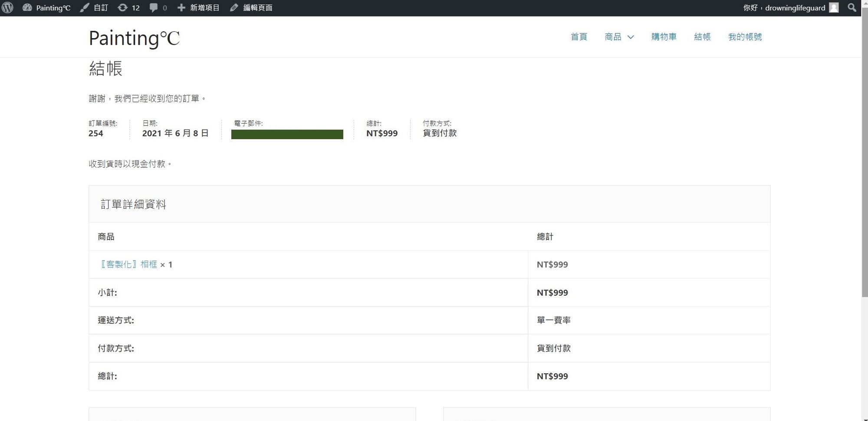
Task: Open the Painting°C dashboard from admin bar
Action: pos(46,8)
